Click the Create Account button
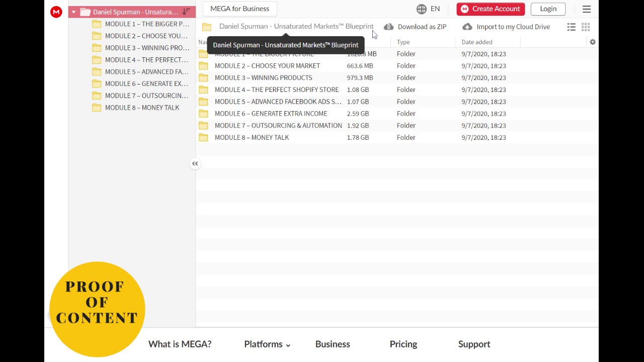Viewport: 644px width, 362px height. point(491,9)
